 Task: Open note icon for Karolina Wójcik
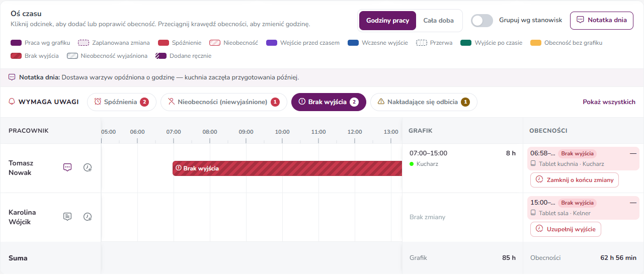(x=67, y=217)
